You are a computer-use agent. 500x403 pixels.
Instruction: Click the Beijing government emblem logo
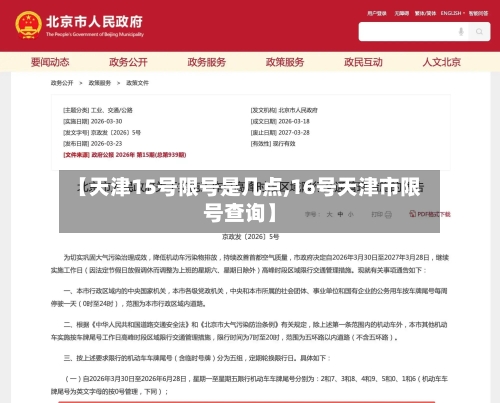click(28, 25)
